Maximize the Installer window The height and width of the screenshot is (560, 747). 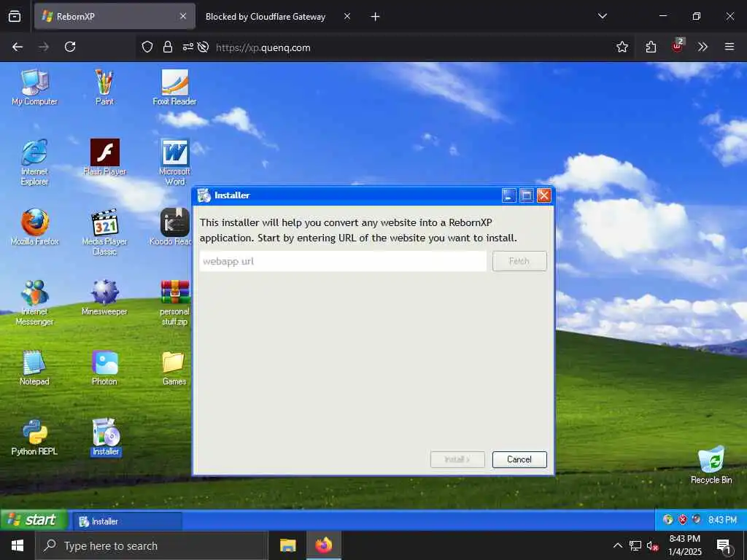coord(527,195)
